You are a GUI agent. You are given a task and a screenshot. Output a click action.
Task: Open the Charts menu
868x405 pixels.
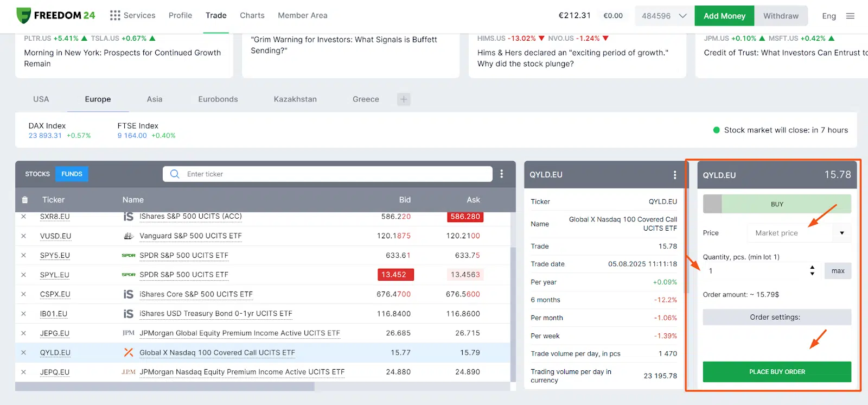click(x=252, y=15)
